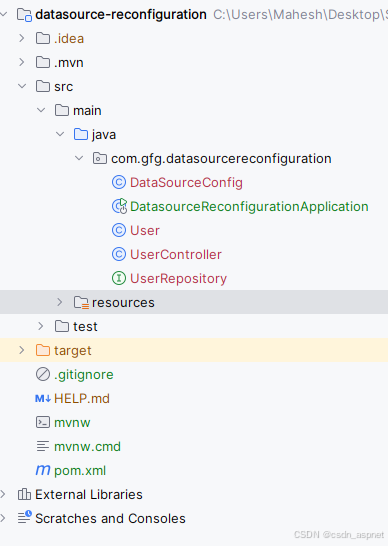This screenshot has width=388, height=546.
Task: Click the External Libraries icon
Action: (x=24, y=494)
